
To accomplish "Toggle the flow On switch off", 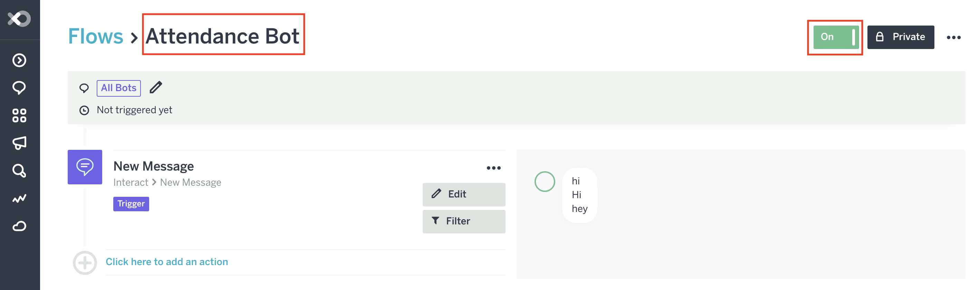I will (835, 37).
